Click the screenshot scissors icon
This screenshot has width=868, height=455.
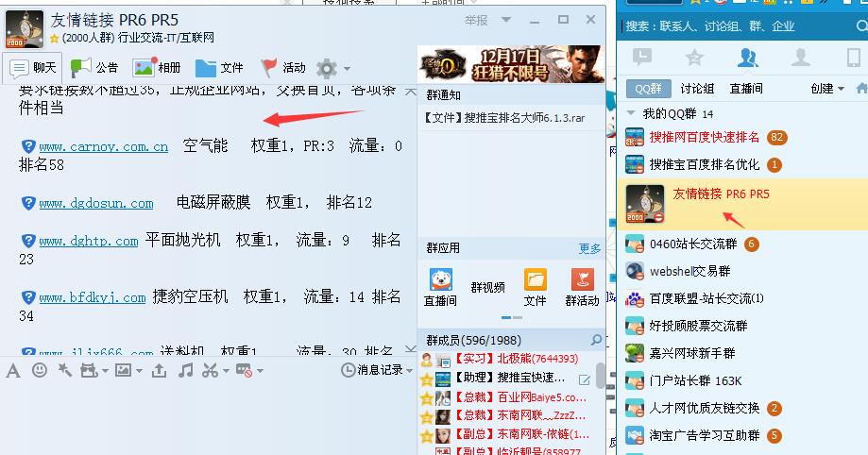click(210, 370)
